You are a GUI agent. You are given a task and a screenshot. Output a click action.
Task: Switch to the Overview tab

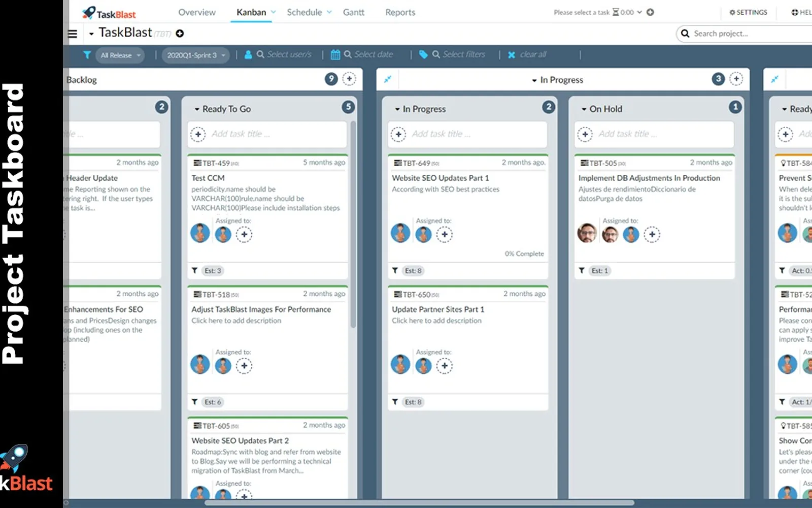(197, 12)
